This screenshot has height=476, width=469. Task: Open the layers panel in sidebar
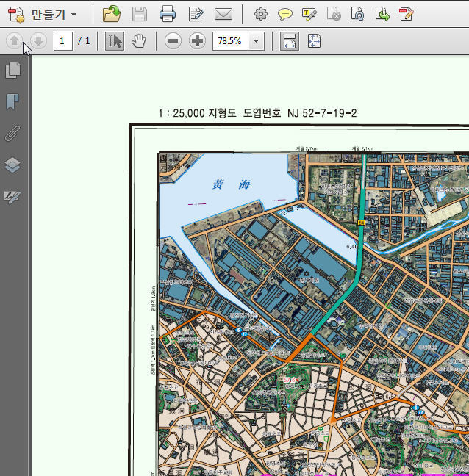(12, 165)
